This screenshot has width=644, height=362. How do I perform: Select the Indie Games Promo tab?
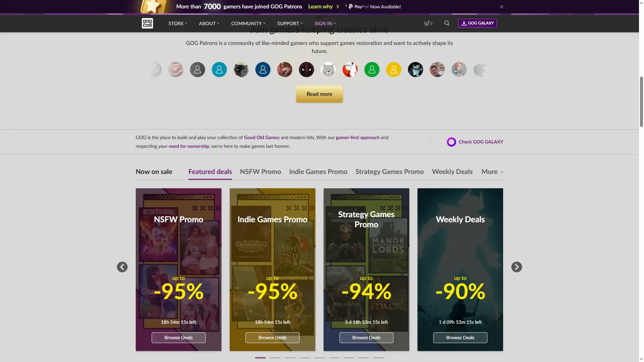[x=318, y=172]
